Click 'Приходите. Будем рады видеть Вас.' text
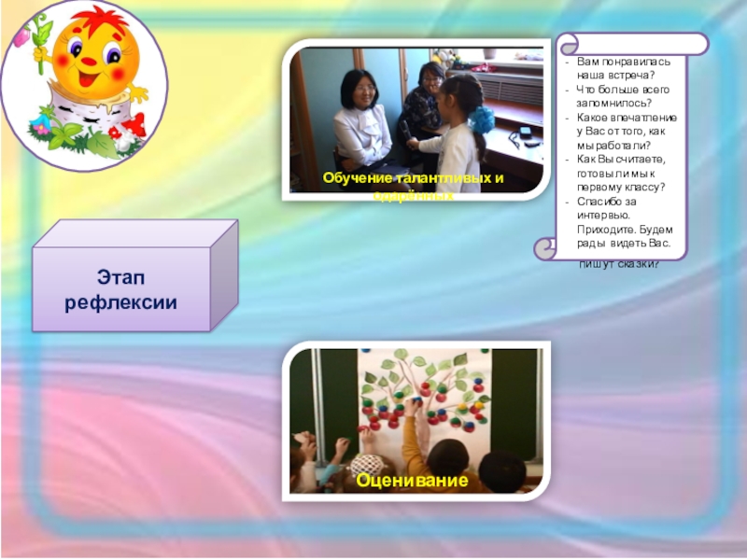The width and height of the screenshot is (747, 560). coord(625,236)
